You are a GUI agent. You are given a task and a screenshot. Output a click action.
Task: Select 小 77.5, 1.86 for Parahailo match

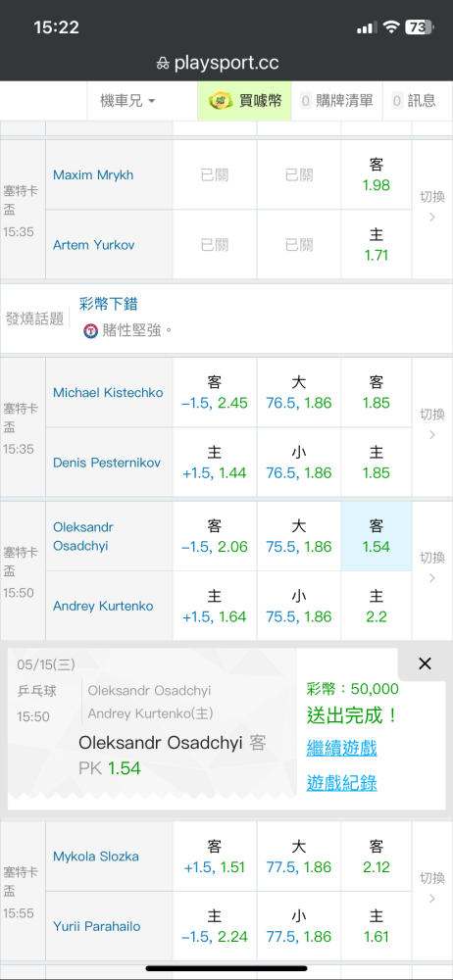click(298, 926)
